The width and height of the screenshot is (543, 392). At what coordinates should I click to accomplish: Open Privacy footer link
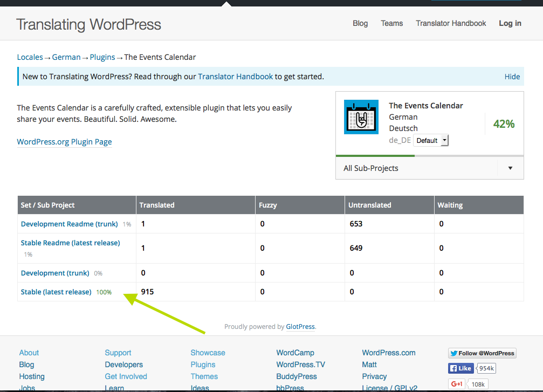(x=374, y=376)
